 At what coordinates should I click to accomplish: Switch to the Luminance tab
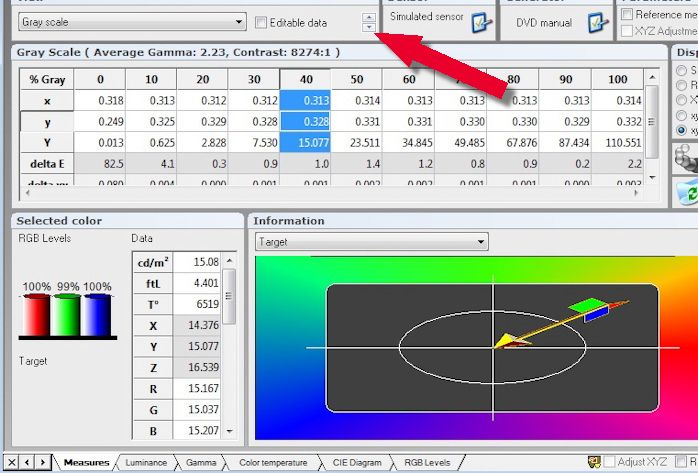pyautogui.click(x=146, y=462)
